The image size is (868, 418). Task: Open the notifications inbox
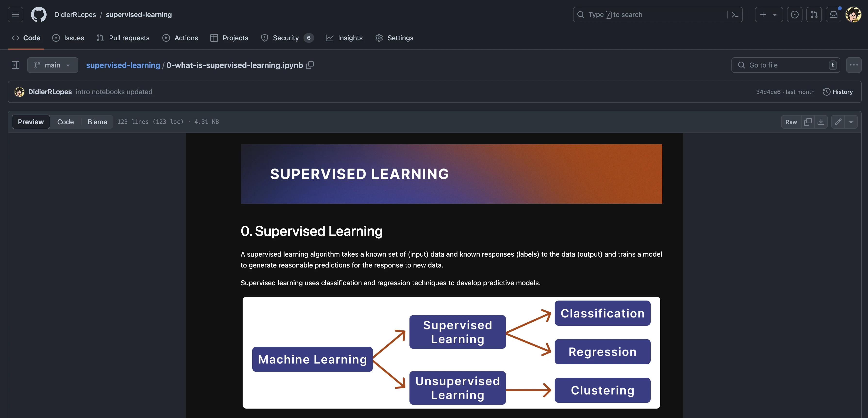pyautogui.click(x=833, y=15)
